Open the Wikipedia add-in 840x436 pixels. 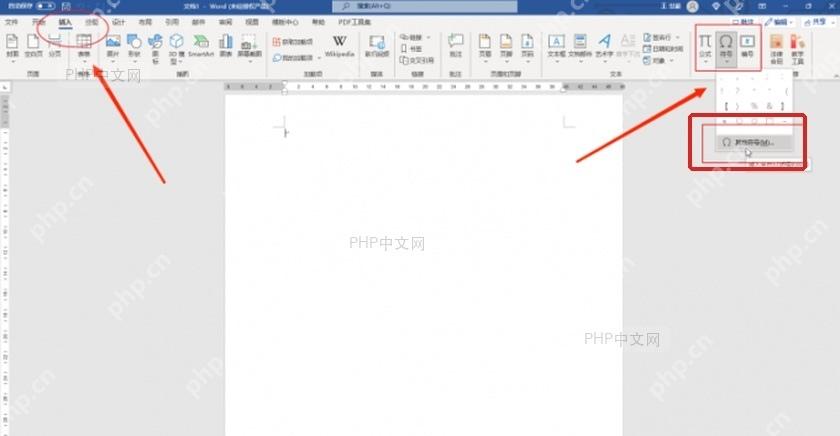pos(339,46)
